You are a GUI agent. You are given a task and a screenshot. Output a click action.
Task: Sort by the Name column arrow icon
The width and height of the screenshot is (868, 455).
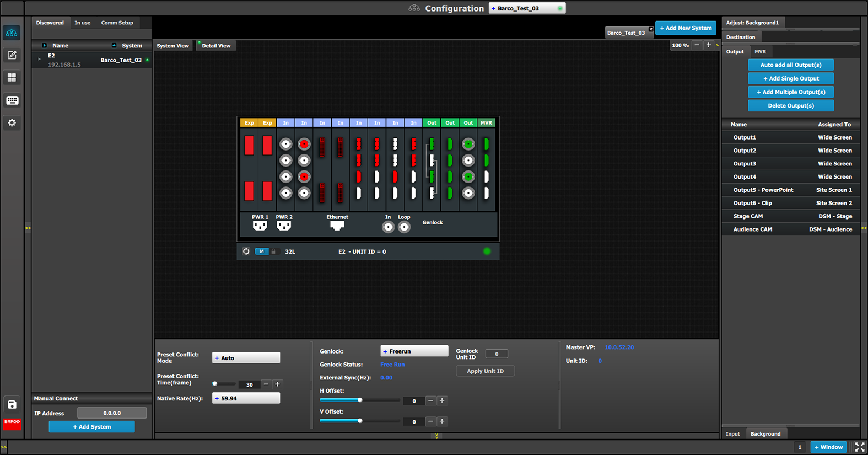pyautogui.click(x=45, y=45)
